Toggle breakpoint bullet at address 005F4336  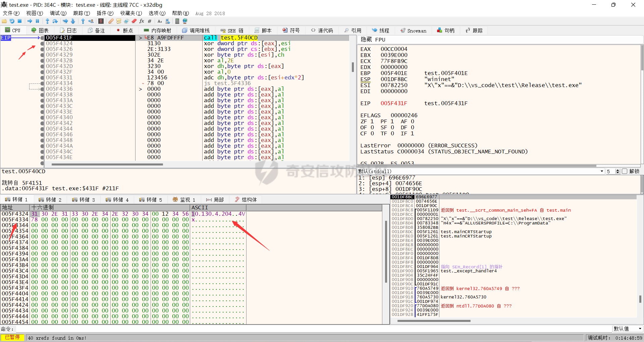42,89
